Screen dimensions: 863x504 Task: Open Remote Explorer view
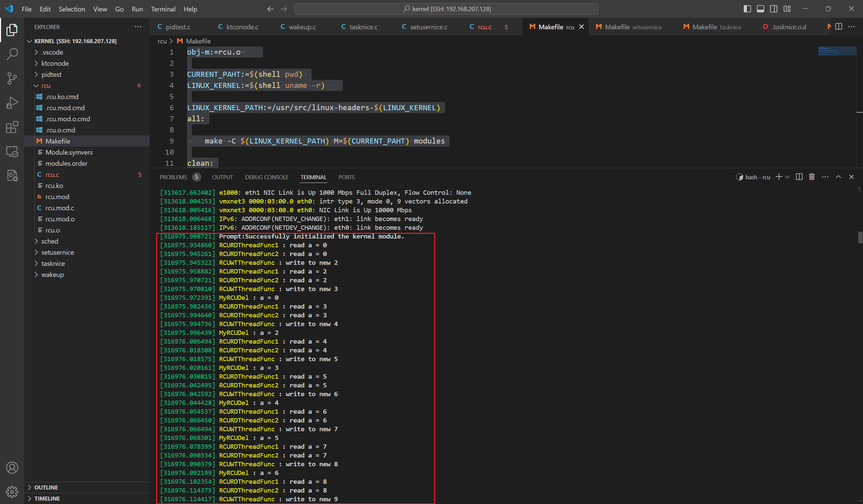[x=12, y=152]
